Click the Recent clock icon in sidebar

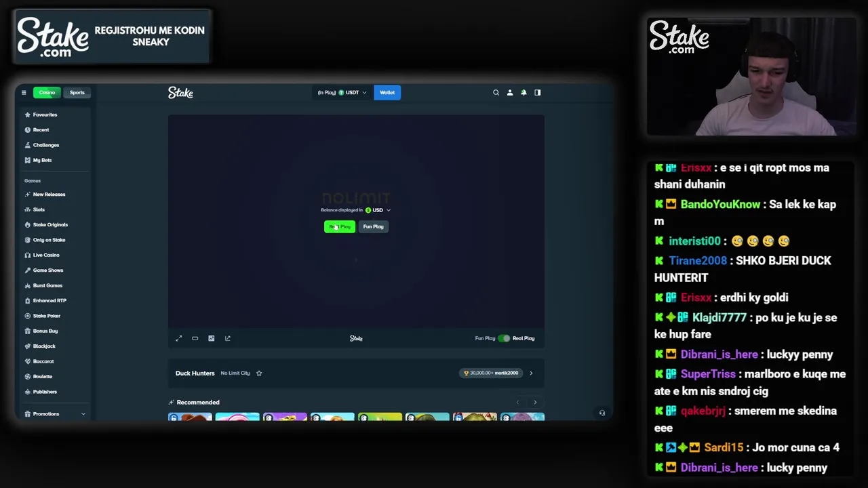click(27, 129)
